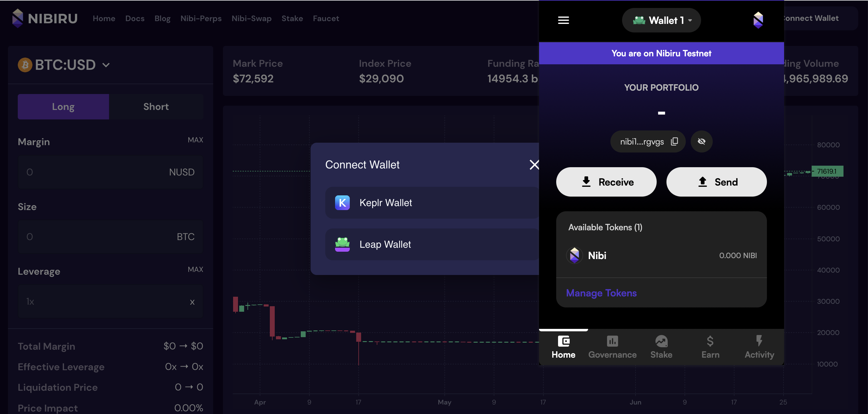Open the Docs navigation link
868x414 pixels.
[135, 19]
